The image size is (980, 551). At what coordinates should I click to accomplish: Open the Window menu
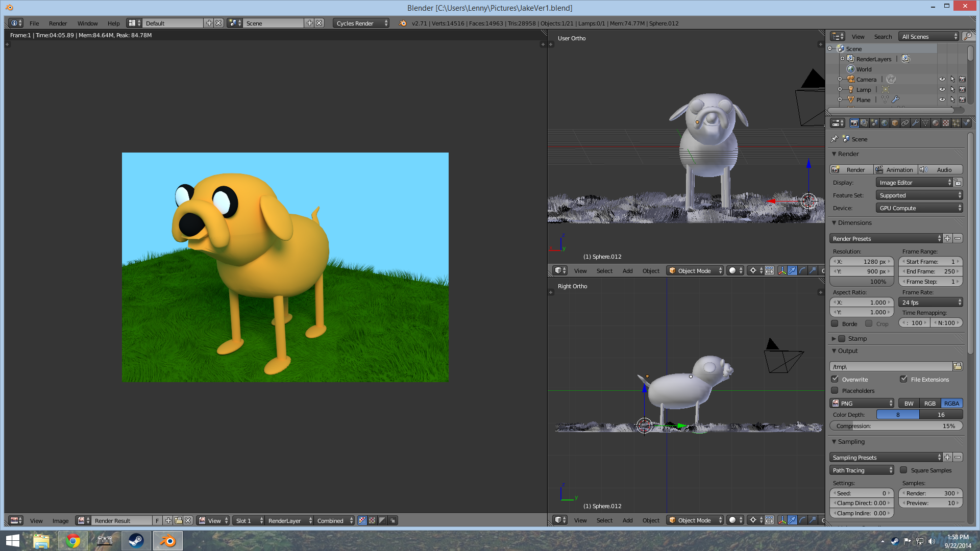click(87, 23)
